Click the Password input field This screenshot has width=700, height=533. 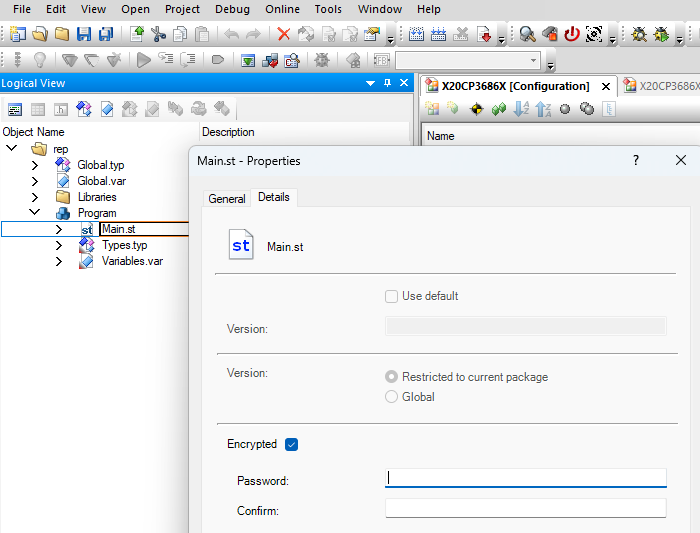coord(525,478)
